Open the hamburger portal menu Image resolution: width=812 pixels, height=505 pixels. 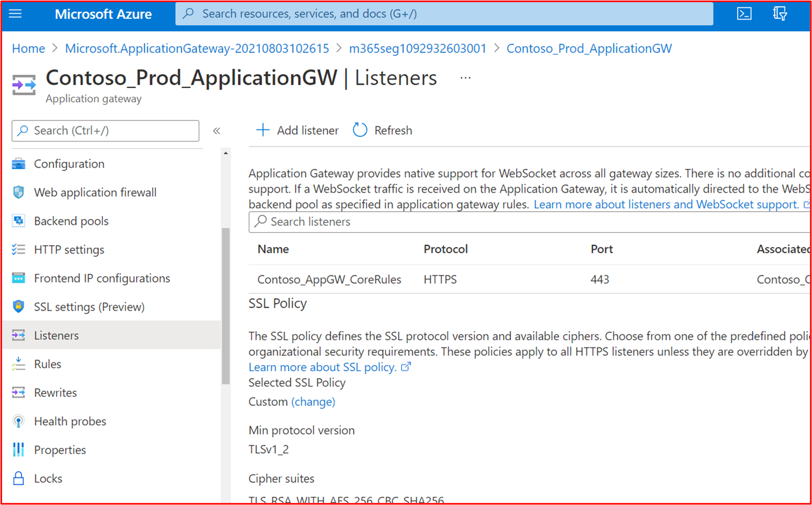click(15, 14)
